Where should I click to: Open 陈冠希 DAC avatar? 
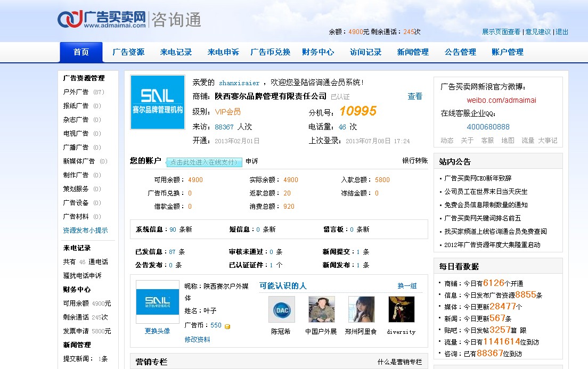pos(282,309)
